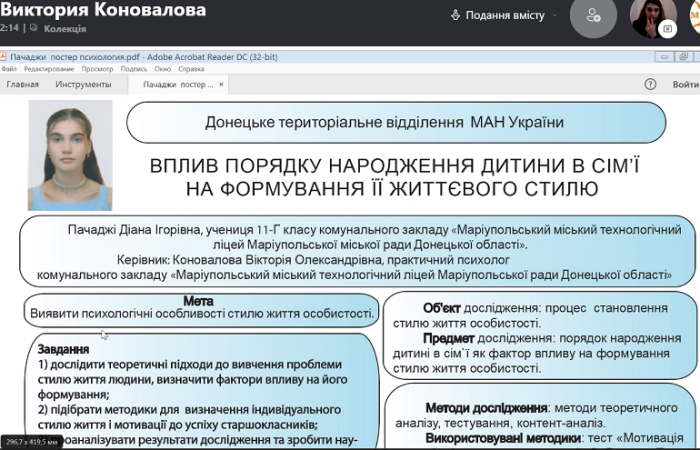Select the Пачаджи постер document tab
Screen dimensions: 700x450
pyautogui.click(x=177, y=85)
